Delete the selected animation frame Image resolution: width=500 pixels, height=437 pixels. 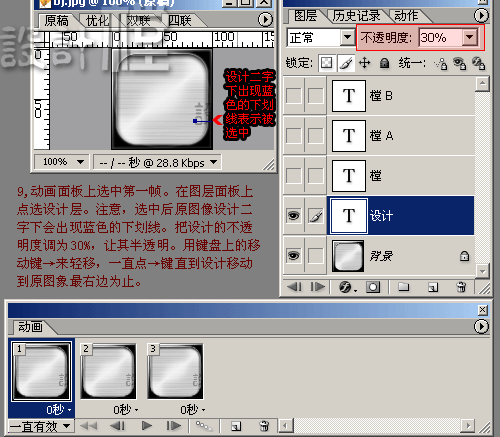click(264, 426)
